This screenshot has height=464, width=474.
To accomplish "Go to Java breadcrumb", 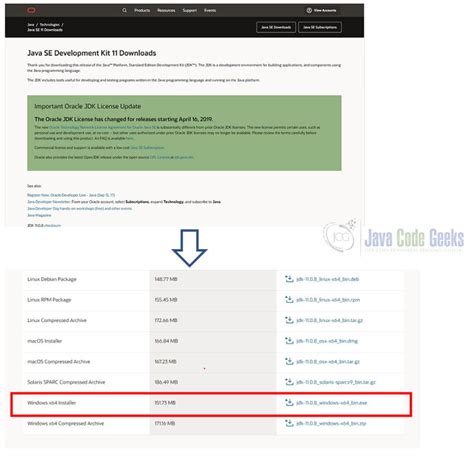I will pyautogui.click(x=31, y=25).
